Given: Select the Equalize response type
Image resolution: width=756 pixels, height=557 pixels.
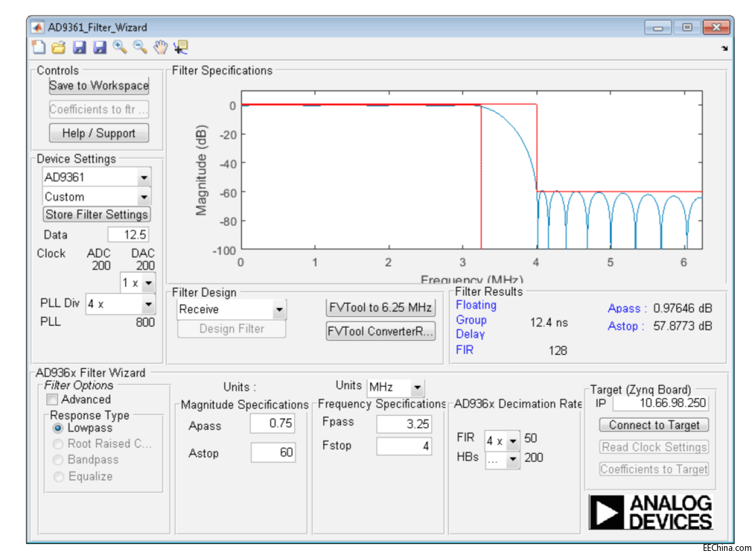Looking at the screenshot, I should tap(58, 476).
